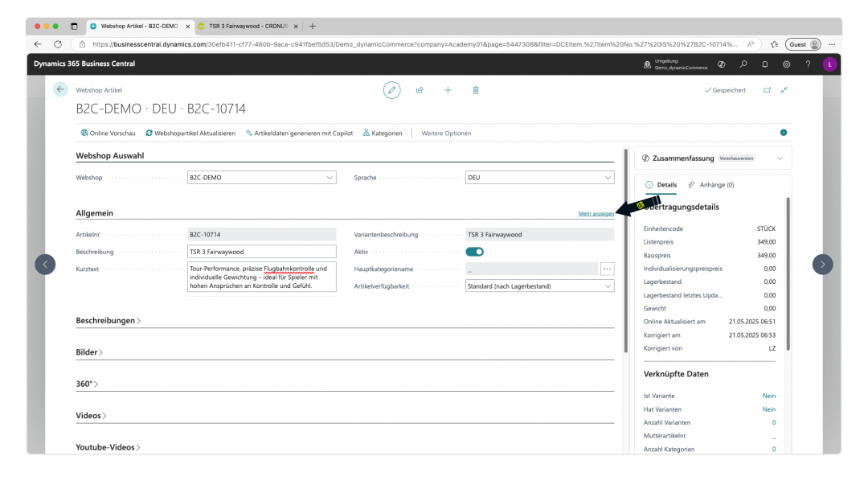Select the Webshop Artikel browser tab
This screenshot has width=868, height=489.
point(140,26)
